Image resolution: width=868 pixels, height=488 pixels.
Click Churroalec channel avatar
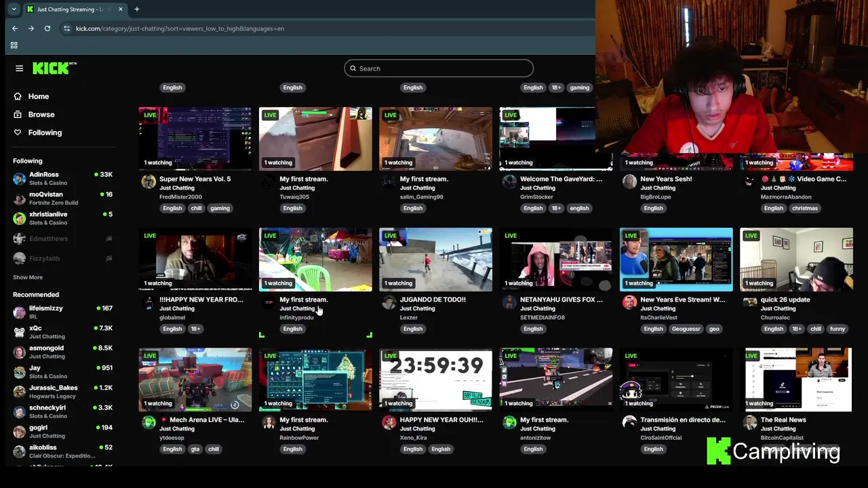749,302
